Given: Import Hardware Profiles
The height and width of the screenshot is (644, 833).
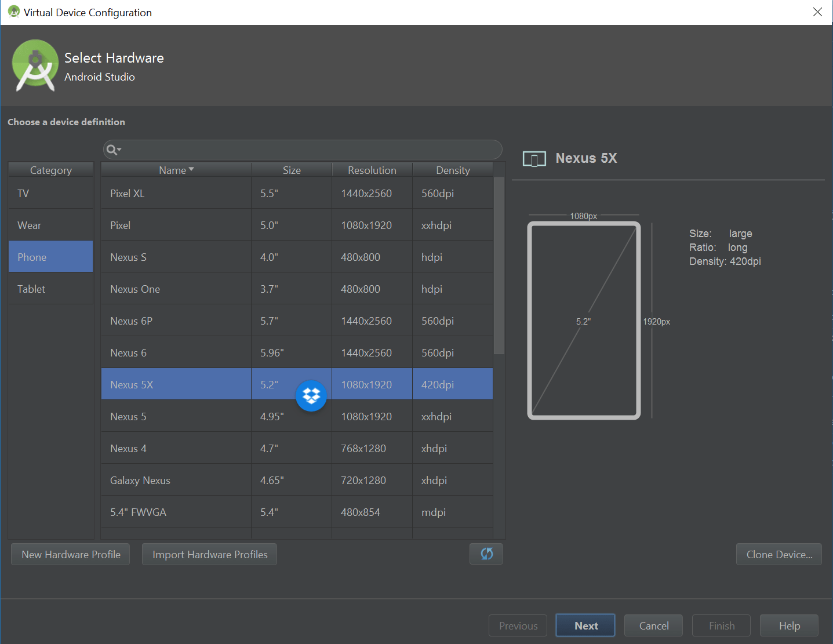Looking at the screenshot, I should click(209, 554).
